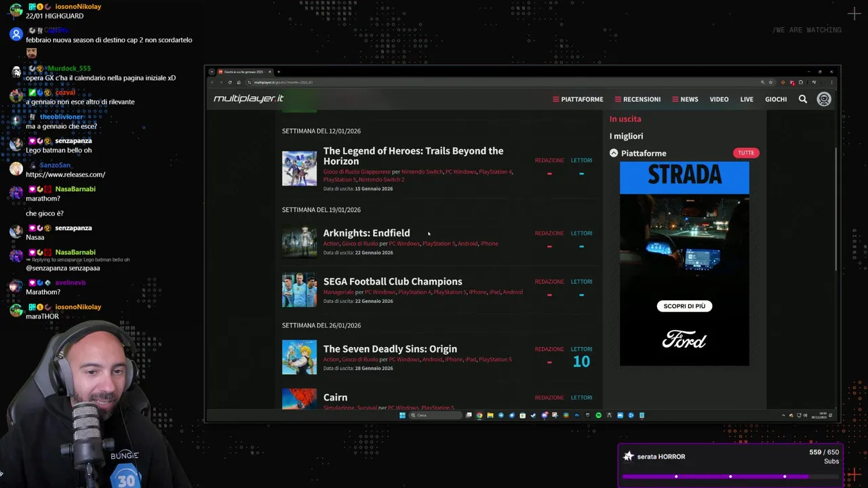Collapse the Piattaforme filter chevron

(x=614, y=153)
